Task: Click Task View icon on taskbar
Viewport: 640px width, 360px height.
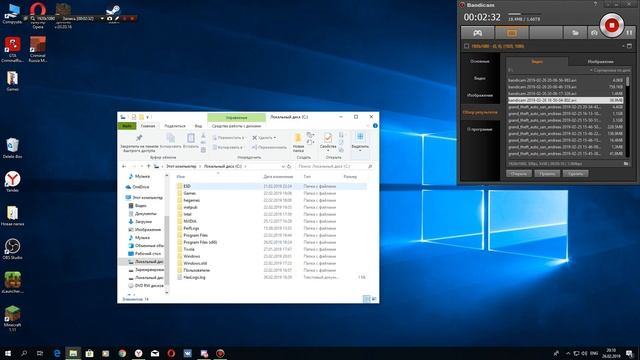Action: tap(40, 353)
